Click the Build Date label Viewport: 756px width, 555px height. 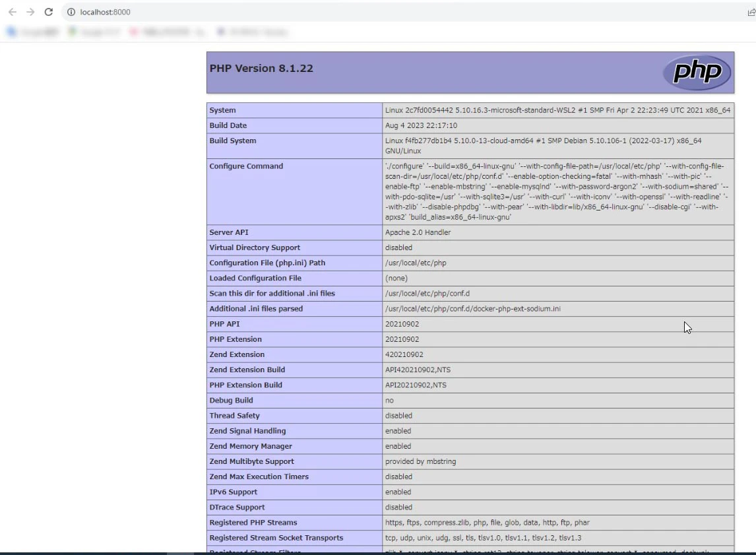click(228, 125)
